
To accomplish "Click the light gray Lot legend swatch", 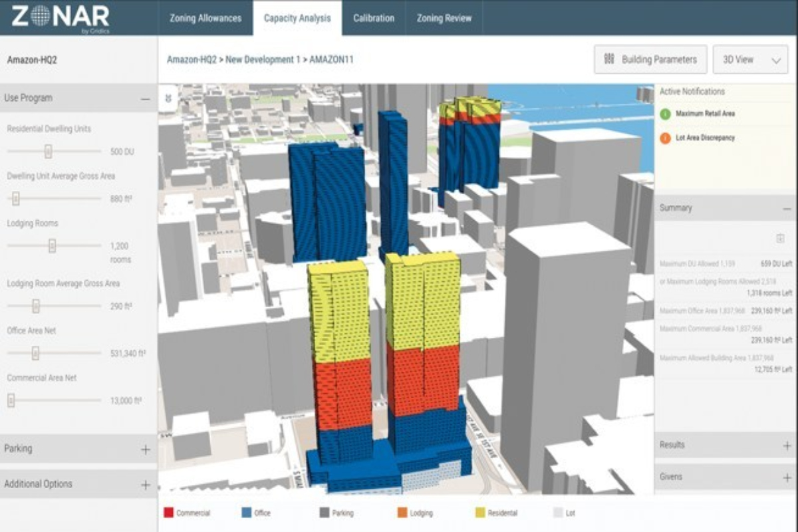I will (559, 513).
